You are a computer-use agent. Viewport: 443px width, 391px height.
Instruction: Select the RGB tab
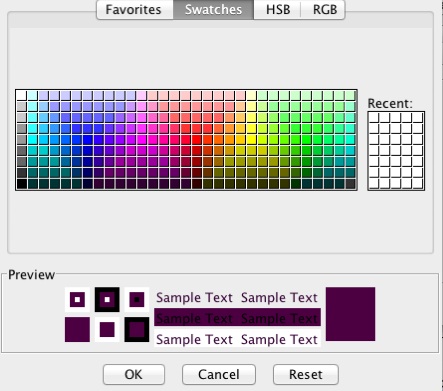coord(324,10)
